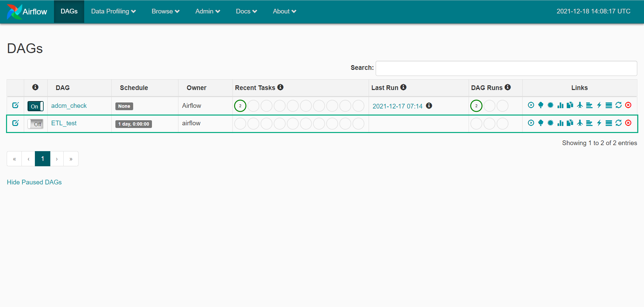Open the adcm_check DAG link

pos(69,105)
